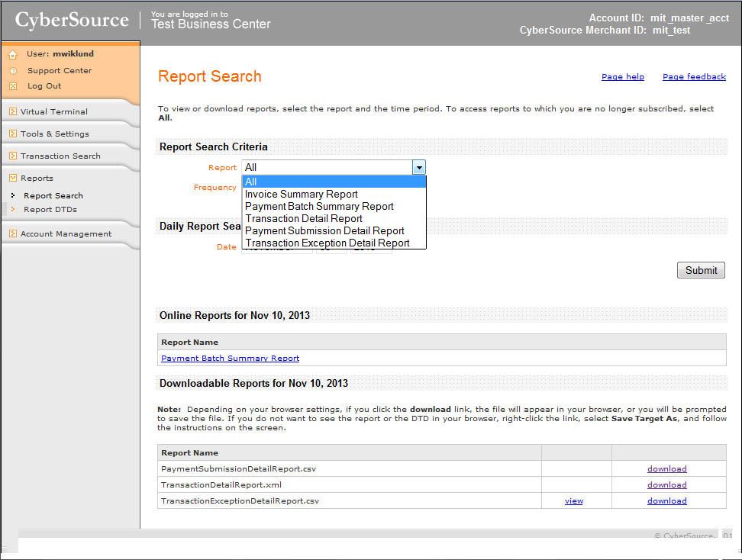This screenshot has width=742, height=560.
Task: Open the Payment Batch Summary Report link
Action: pyautogui.click(x=230, y=358)
